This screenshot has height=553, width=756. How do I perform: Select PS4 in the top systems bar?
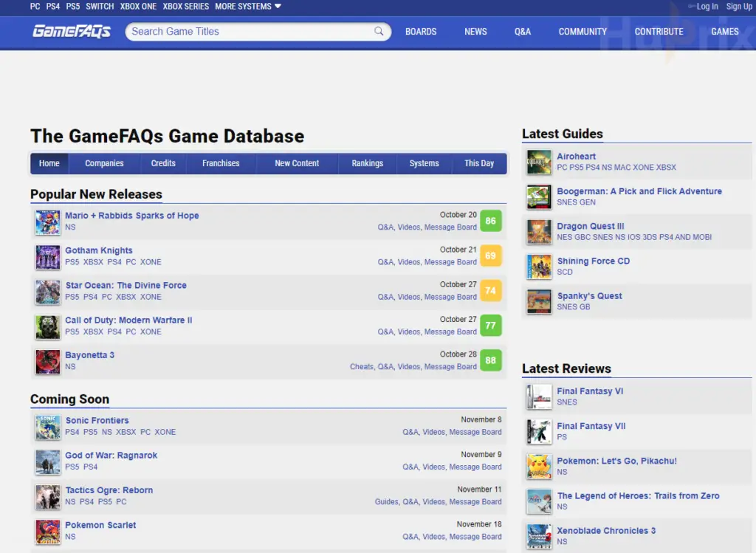[53, 6]
